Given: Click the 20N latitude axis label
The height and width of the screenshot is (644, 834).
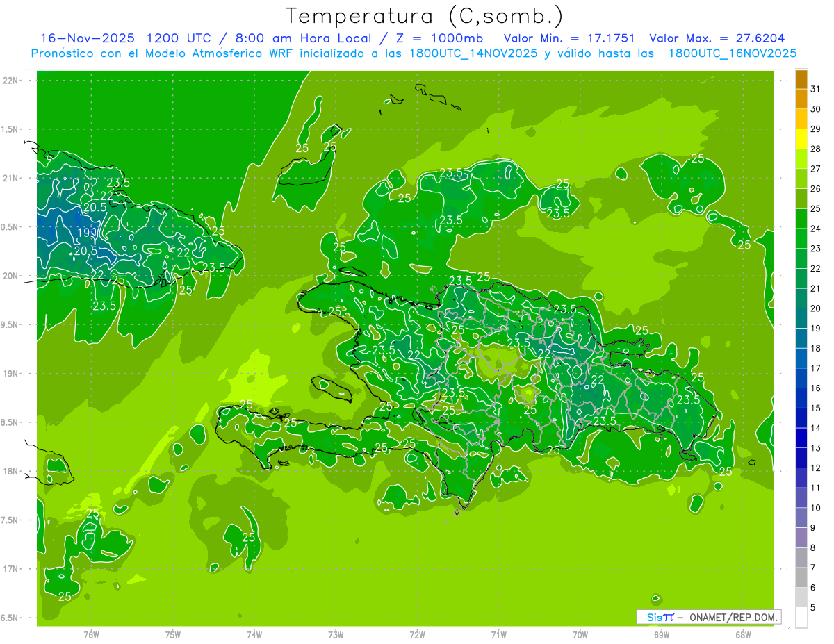Looking at the screenshot, I should tap(10, 276).
